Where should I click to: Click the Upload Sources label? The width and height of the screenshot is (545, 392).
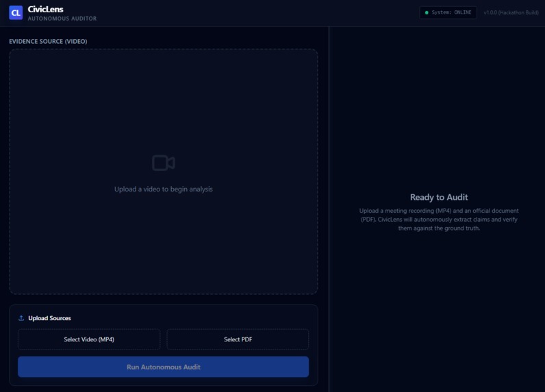pos(49,318)
